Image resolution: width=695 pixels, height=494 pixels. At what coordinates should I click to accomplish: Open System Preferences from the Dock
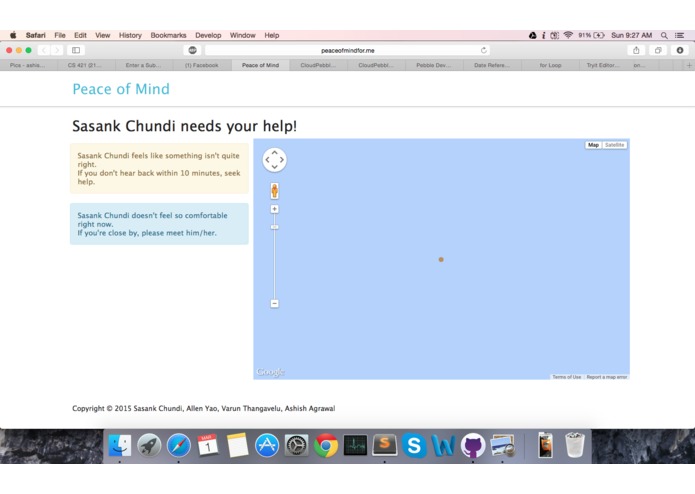(296, 445)
